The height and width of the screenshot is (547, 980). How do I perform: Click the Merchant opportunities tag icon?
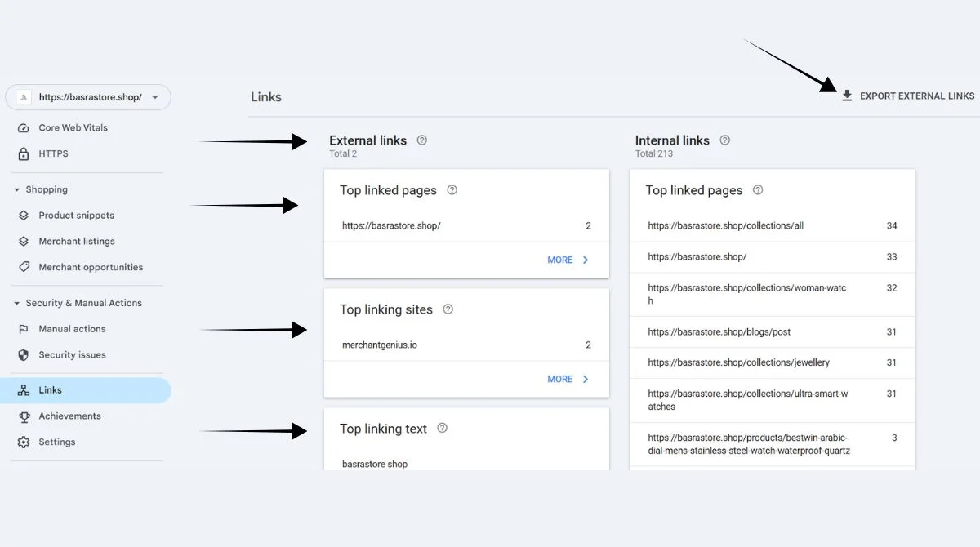coord(24,267)
